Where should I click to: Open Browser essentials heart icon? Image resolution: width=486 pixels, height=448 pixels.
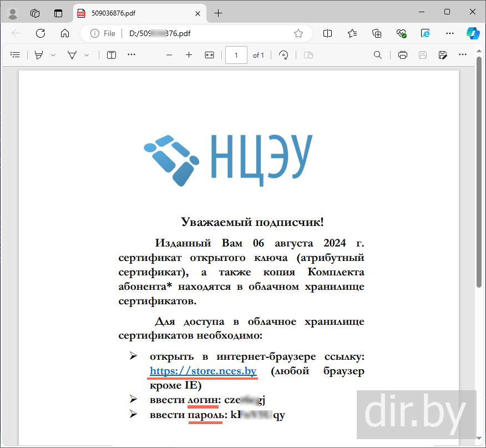[401, 33]
